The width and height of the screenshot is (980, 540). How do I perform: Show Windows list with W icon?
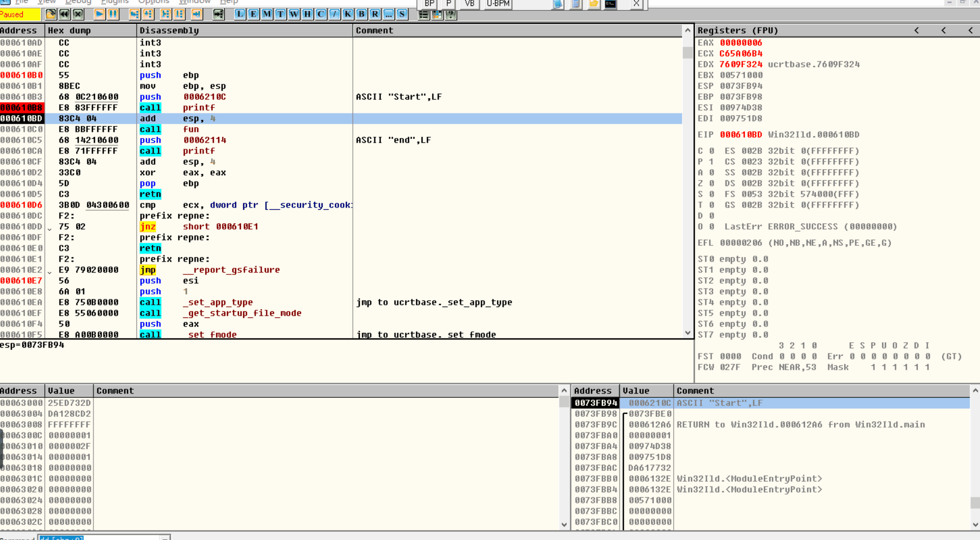pos(294,14)
